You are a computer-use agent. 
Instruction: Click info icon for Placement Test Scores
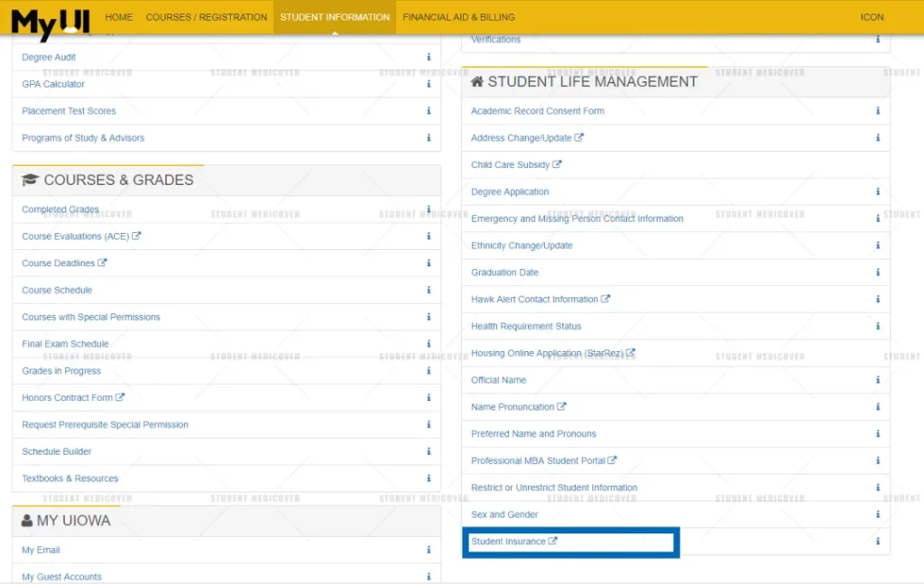click(429, 111)
